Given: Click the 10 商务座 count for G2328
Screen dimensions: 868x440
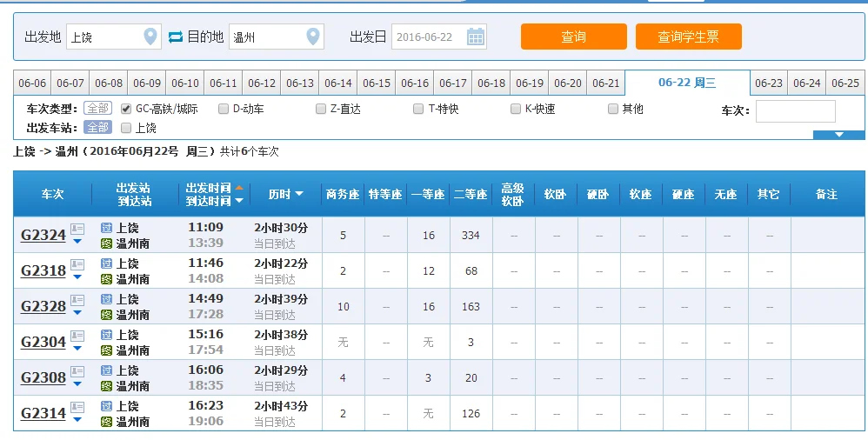Looking at the screenshot, I should (344, 307).
